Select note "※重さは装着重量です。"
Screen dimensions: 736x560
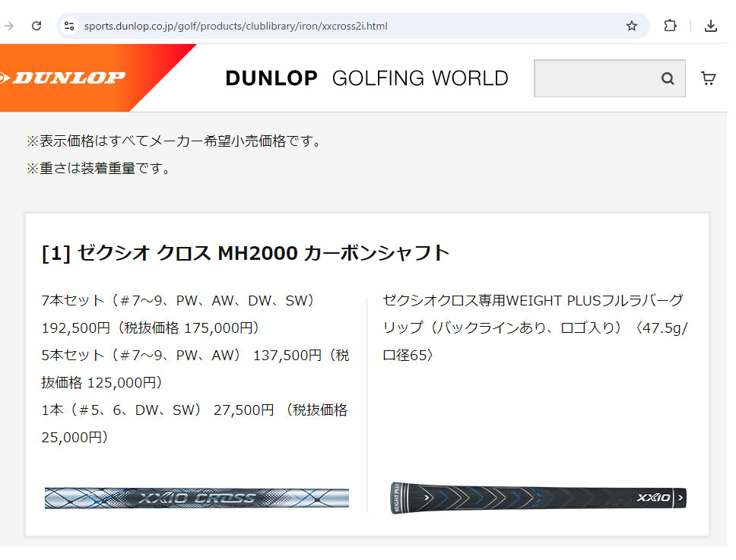click(99, 168)
